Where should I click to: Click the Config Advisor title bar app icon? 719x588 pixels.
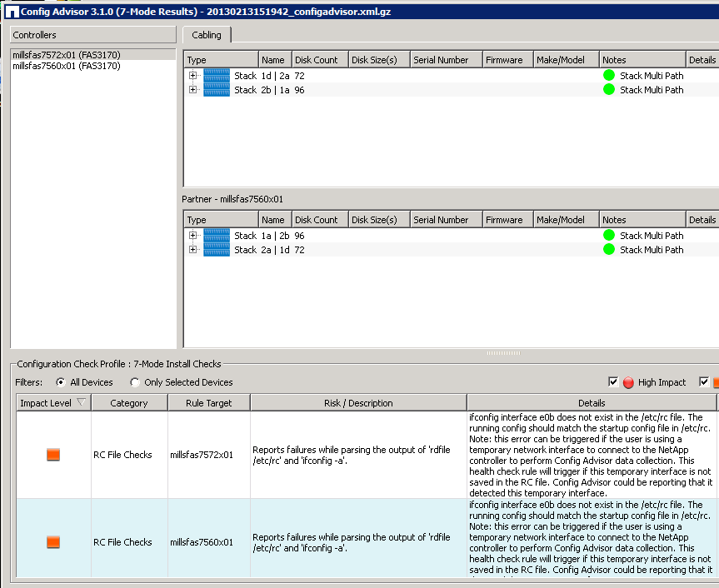coord(12,12)
